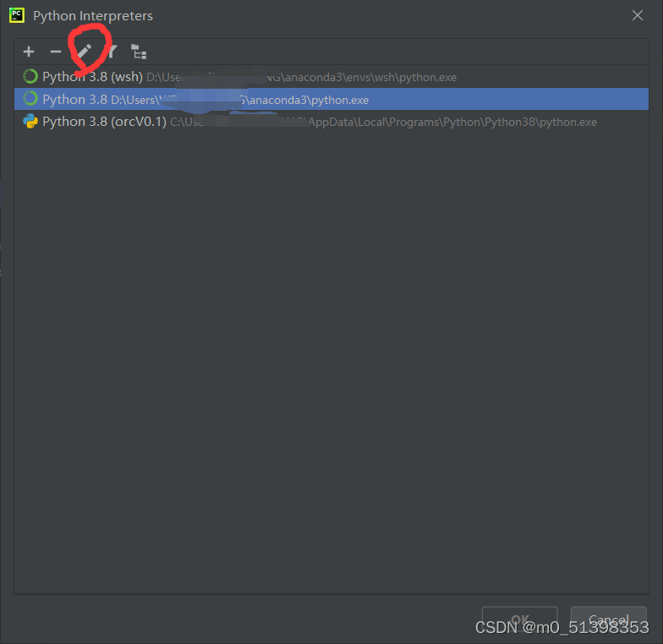Click the Python Interpreters title text
This screenshot has width=663, height=644.
click(93, 15)
